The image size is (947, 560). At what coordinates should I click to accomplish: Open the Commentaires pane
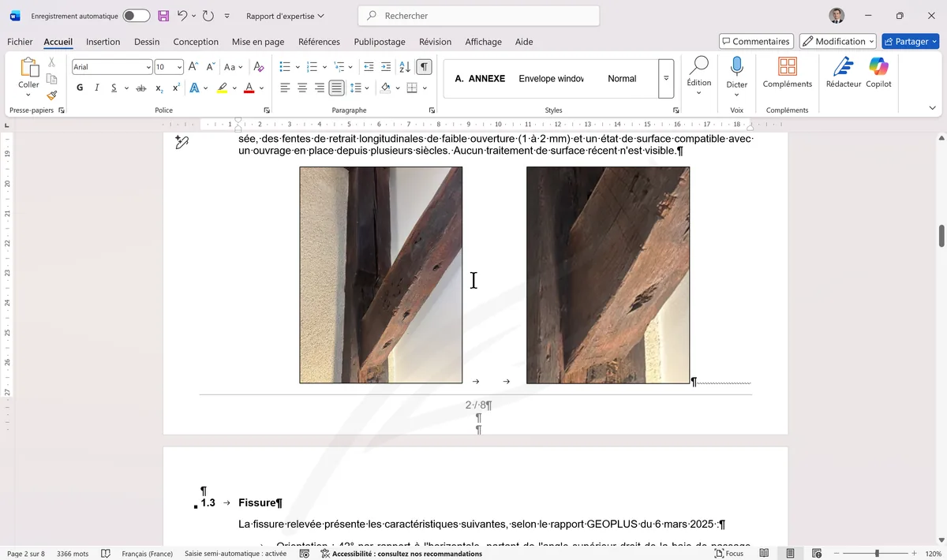pyautogui.click(x=755, y=41)
